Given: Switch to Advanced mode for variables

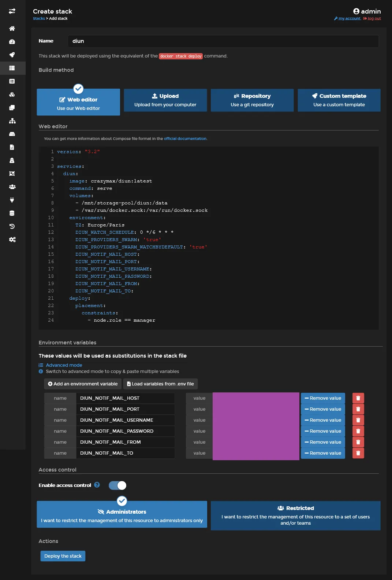Looking at the screenshot, I should coord(64,365).
